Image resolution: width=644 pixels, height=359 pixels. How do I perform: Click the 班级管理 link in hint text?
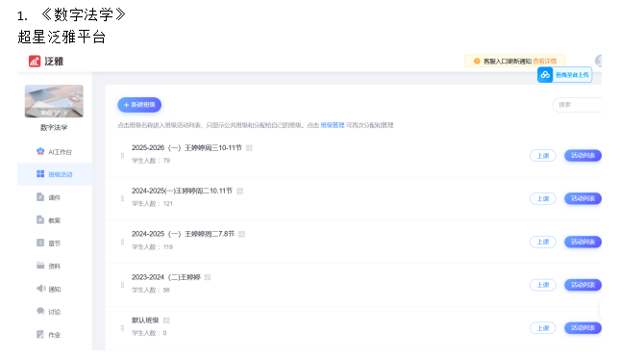[333, 125]
